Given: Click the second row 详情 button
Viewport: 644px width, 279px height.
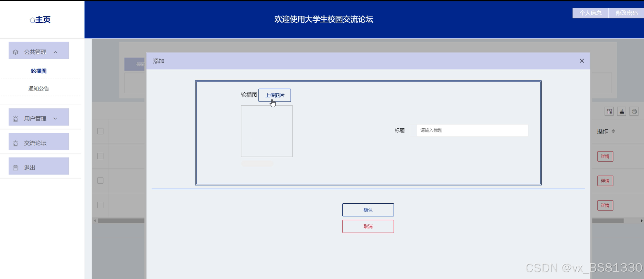Looking at the screenshot, I should point(605,181).
